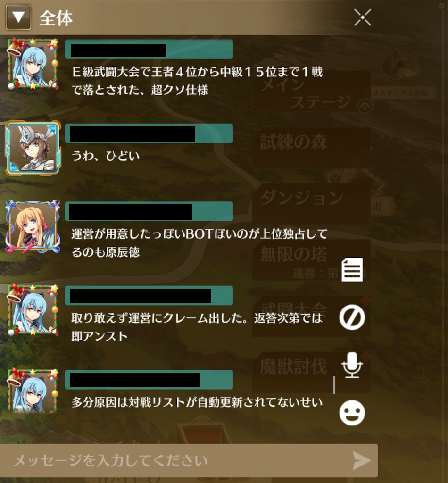Select the 対戦リスト auto-update message
This screenshot has height=483, width=448.
tap(197, 402)
